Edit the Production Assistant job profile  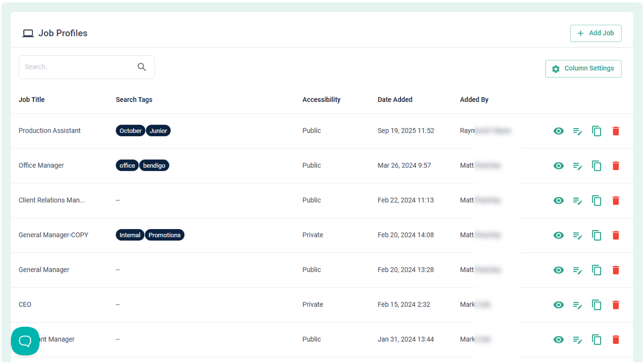pos(577,131)
